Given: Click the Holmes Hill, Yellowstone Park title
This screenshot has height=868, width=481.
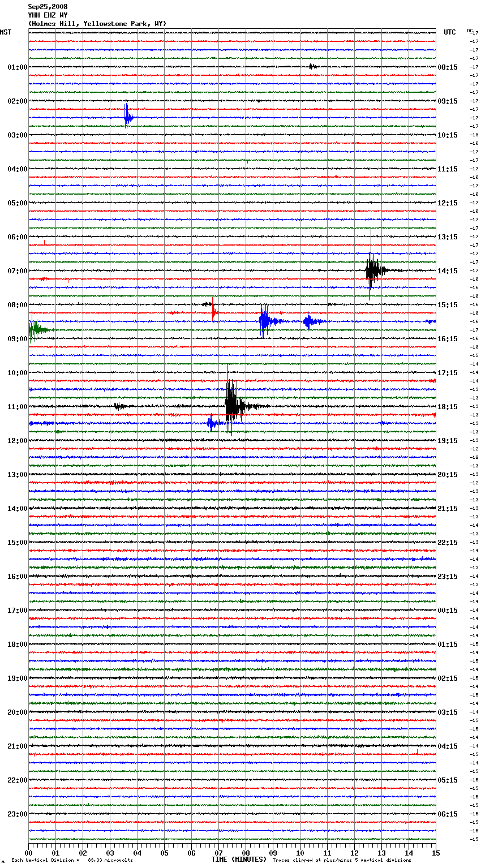Looking at the screenshot, I should (97, 24).
